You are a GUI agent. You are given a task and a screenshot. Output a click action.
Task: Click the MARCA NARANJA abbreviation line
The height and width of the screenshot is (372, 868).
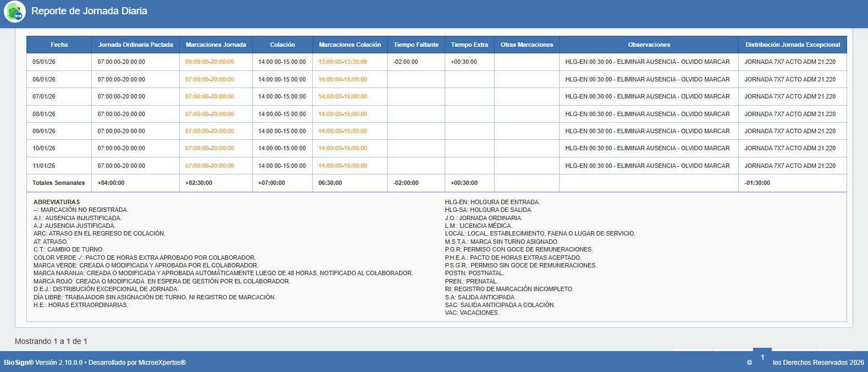click(223, 273)
